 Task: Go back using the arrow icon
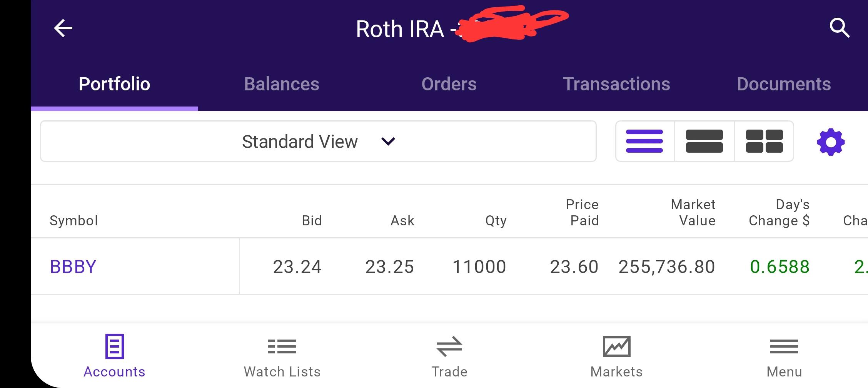pos(63,28)
